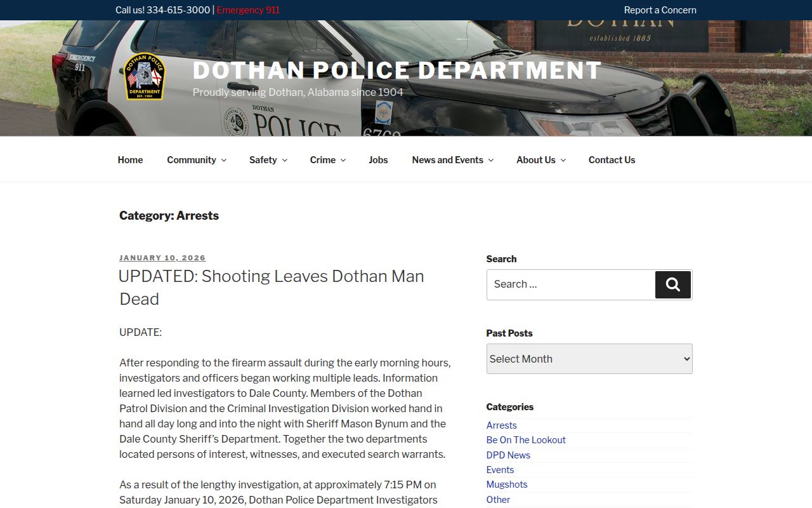Screen dimensions: 812x508
Task: Click the Past Posts sidebar heading
Action: point(509,333)
